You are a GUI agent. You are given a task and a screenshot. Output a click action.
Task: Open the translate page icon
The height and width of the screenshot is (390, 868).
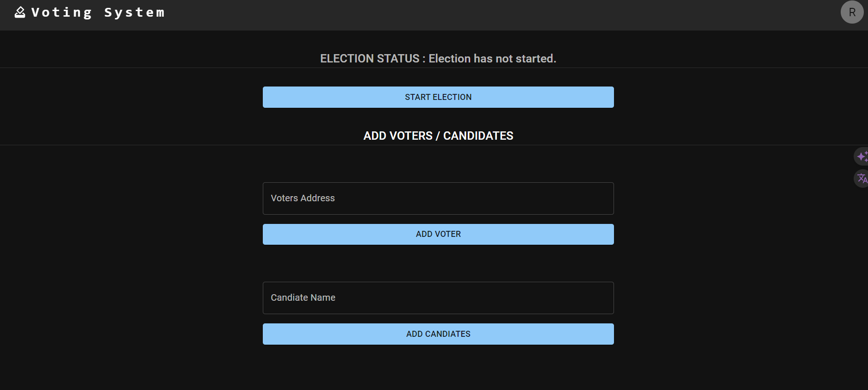862,178
